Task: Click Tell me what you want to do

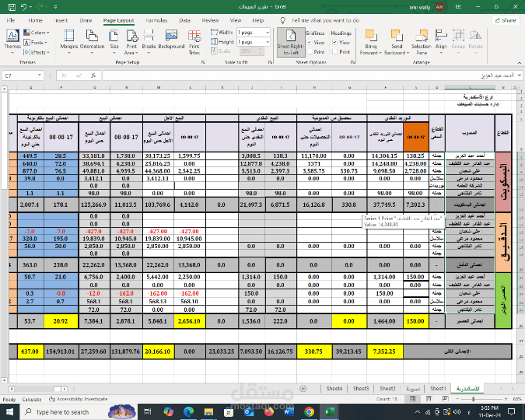Action: click(325, 20)
